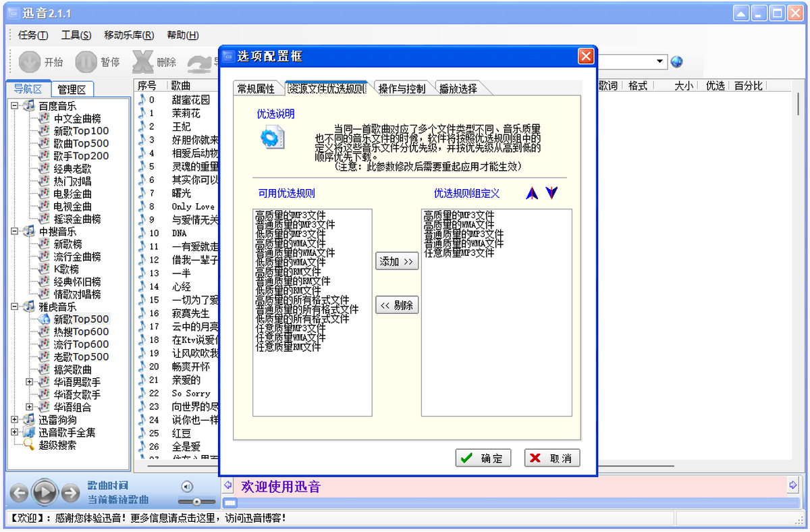Click the << 剔除 button

[397, 305]
